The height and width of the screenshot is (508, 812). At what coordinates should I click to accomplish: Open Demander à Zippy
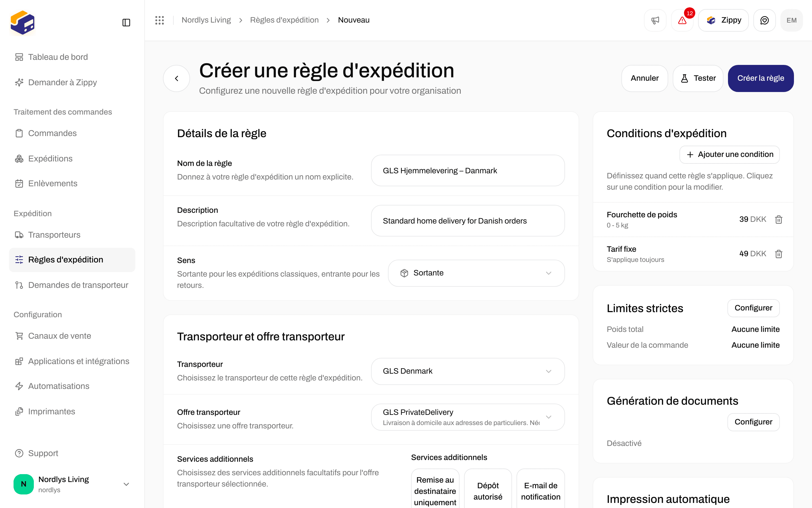pyautogui.click(x=72, y=82)
